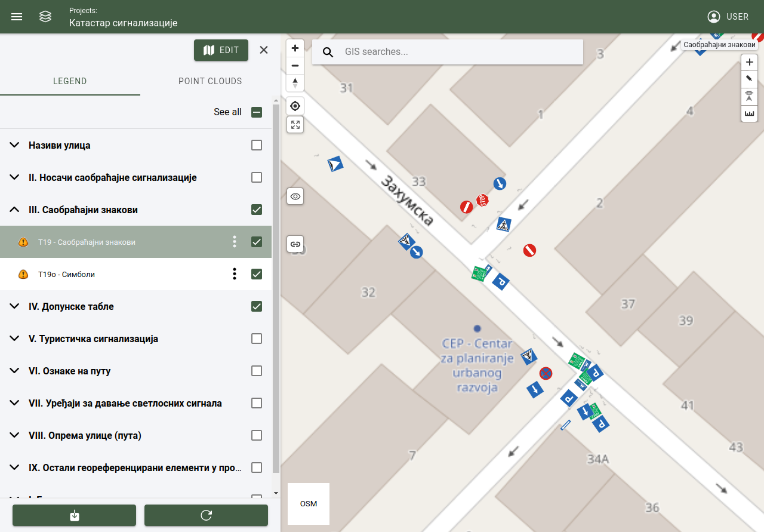Image resolution: width=764 pixels, height=532 pixels.
Task: Uncheck III. Саобраћајни знакови group
Action: coord(257,210)
